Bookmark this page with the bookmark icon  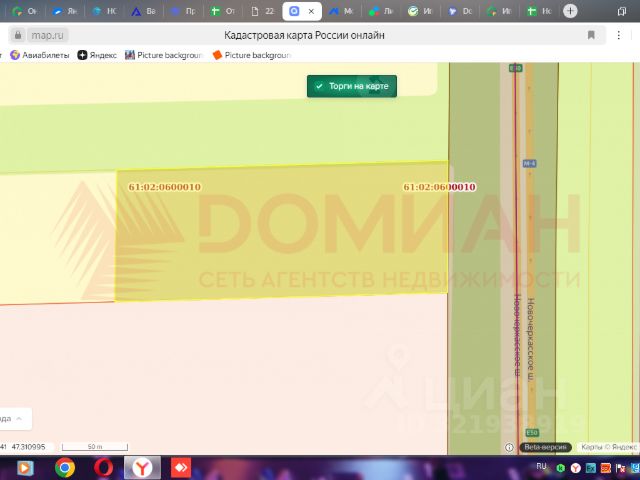point(591,35)
